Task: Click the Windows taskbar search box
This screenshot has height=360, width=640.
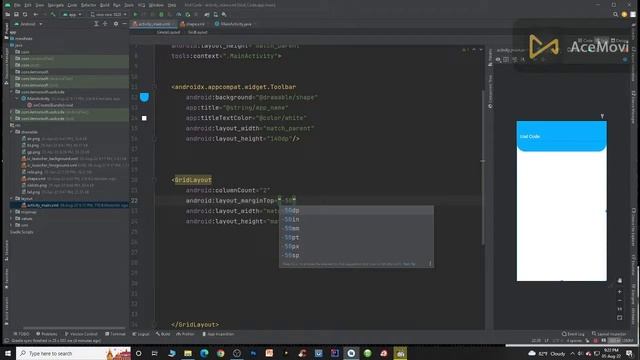Action: [x=73, y=353]
